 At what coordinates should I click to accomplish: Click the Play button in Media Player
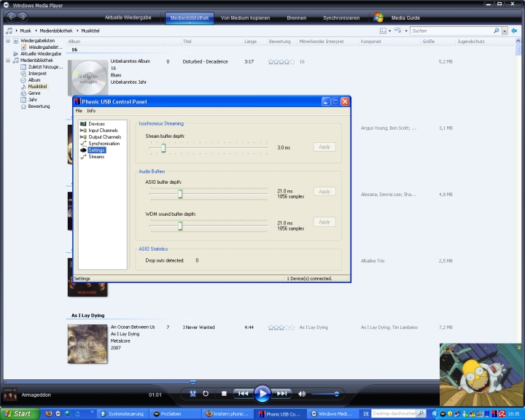tap(262, 394)
